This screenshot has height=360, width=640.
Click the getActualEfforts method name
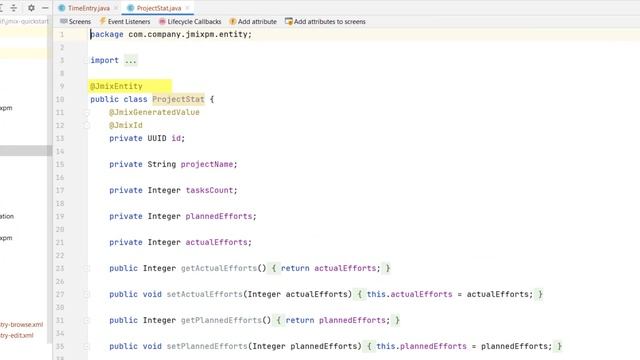tap(219, 268)
